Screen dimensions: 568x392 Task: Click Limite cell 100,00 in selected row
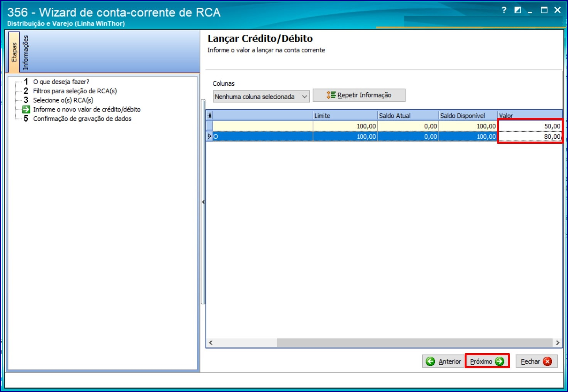(x=345, y=136)
